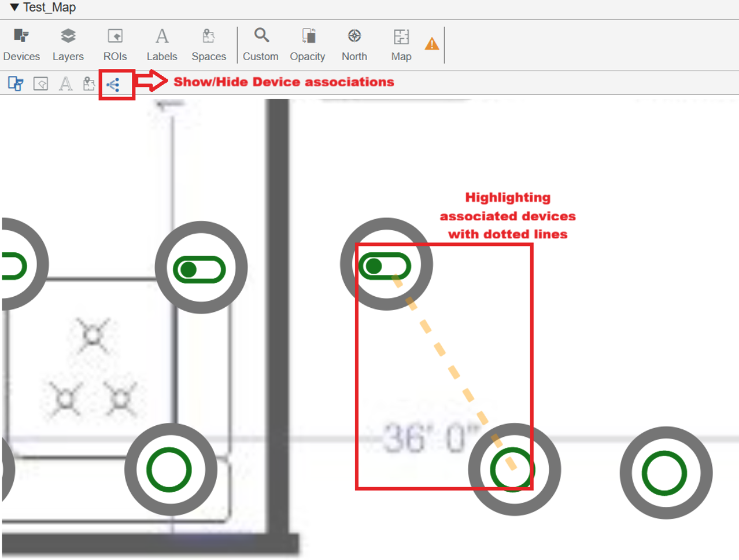Select the ROIs tool

pyautogui.click(x=115, y=44)
